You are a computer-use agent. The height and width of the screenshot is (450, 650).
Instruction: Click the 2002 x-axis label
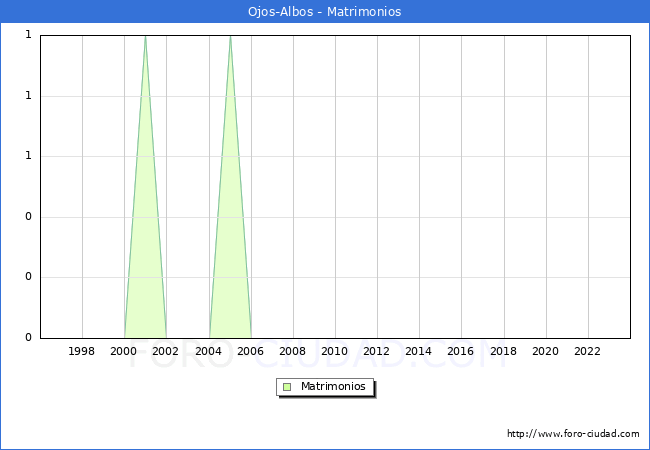[166, 351]
